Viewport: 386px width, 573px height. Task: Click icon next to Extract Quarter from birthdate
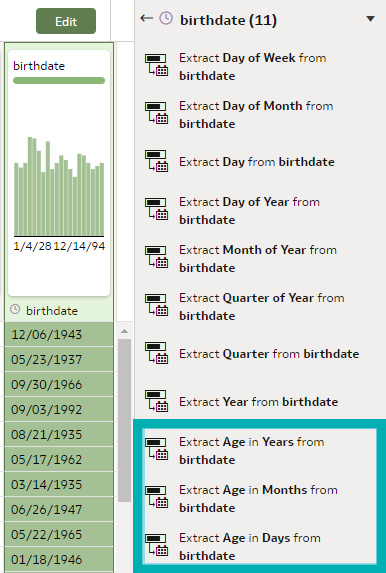coord(156,353)
